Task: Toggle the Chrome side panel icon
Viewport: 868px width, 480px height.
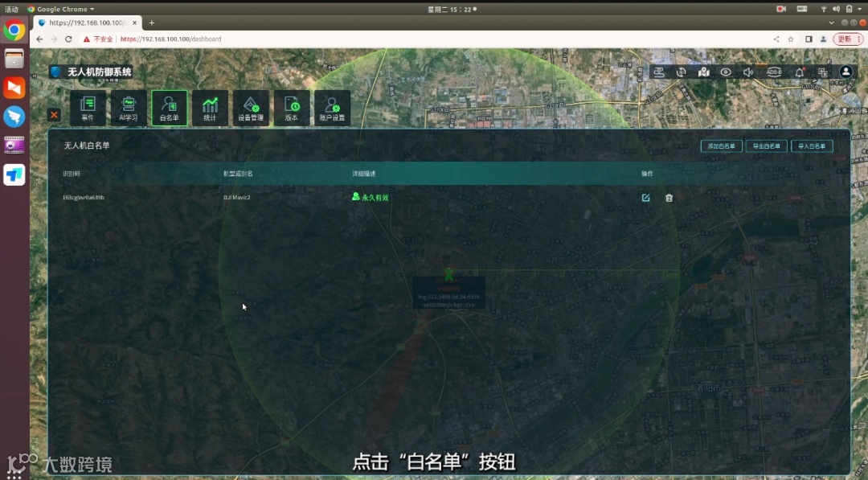Action: coord(809,39)
